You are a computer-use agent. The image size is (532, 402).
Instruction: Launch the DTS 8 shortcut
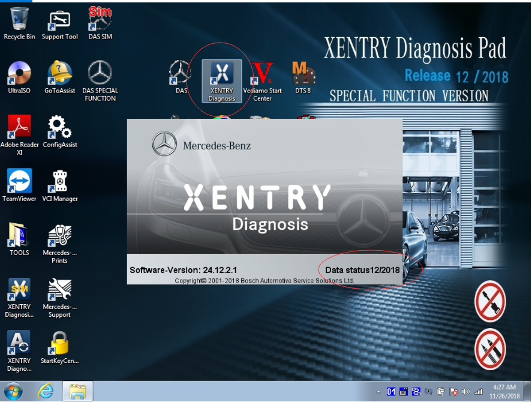tap(303, 77)
